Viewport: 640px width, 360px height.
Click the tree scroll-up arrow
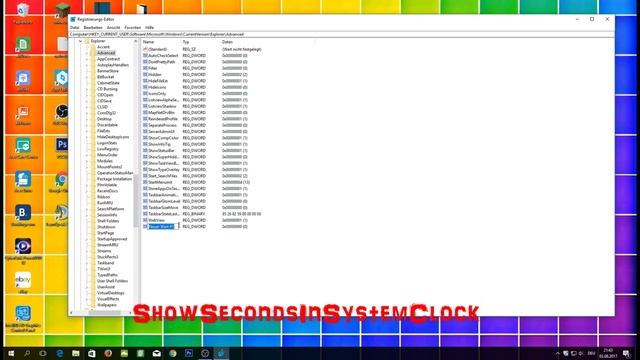(136, 41)
